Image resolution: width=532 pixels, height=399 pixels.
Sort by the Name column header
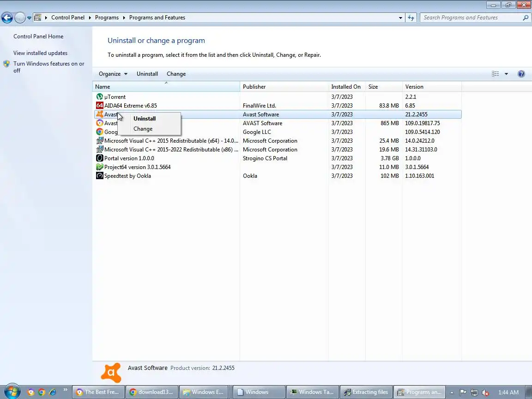[166, 87]
